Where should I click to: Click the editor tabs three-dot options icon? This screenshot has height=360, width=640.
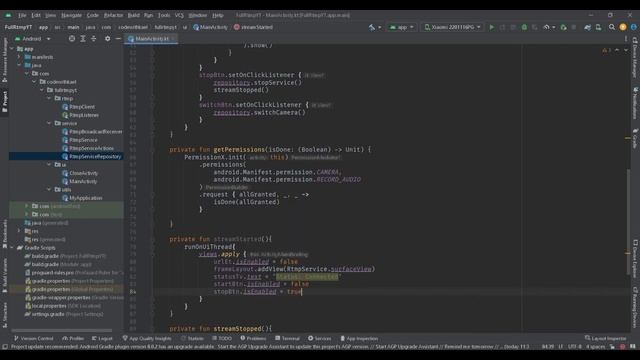click(626, 39)
